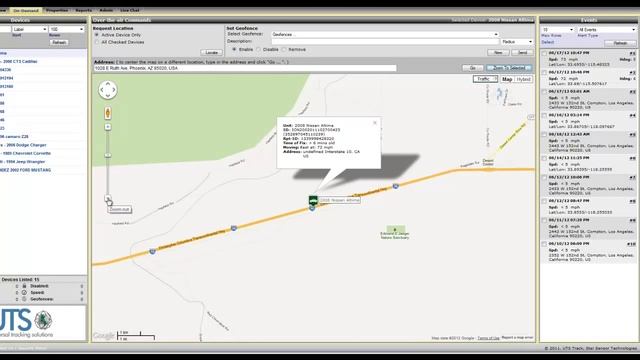Viewport: 640px width, 360px height.
Task: Open the Label sort dropdown in Devices
Action: point(29,29)
